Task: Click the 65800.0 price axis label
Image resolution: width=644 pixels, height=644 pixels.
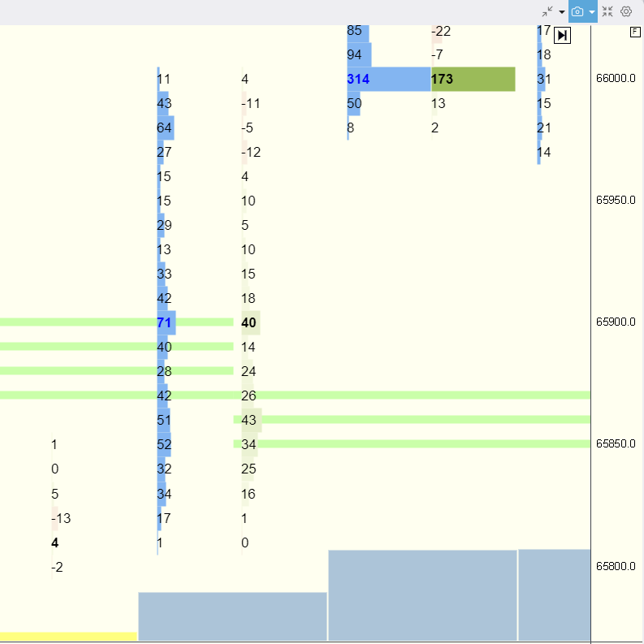Action: pos(616,566)
